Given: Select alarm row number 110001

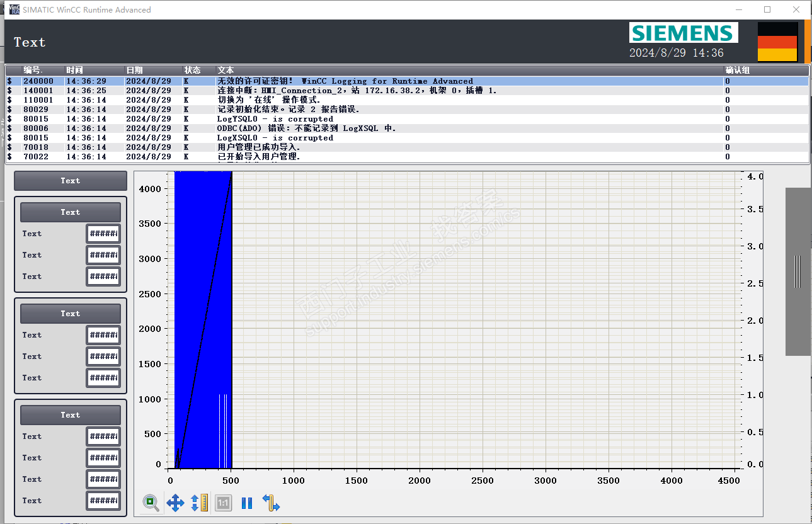Looking at the screenshot, I should tap(407, 100).
